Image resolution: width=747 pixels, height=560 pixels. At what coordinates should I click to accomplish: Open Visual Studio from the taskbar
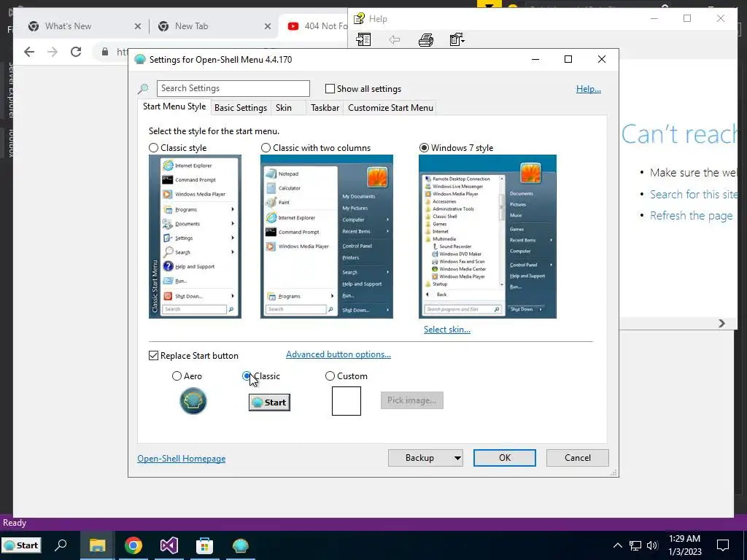point(169,545)
